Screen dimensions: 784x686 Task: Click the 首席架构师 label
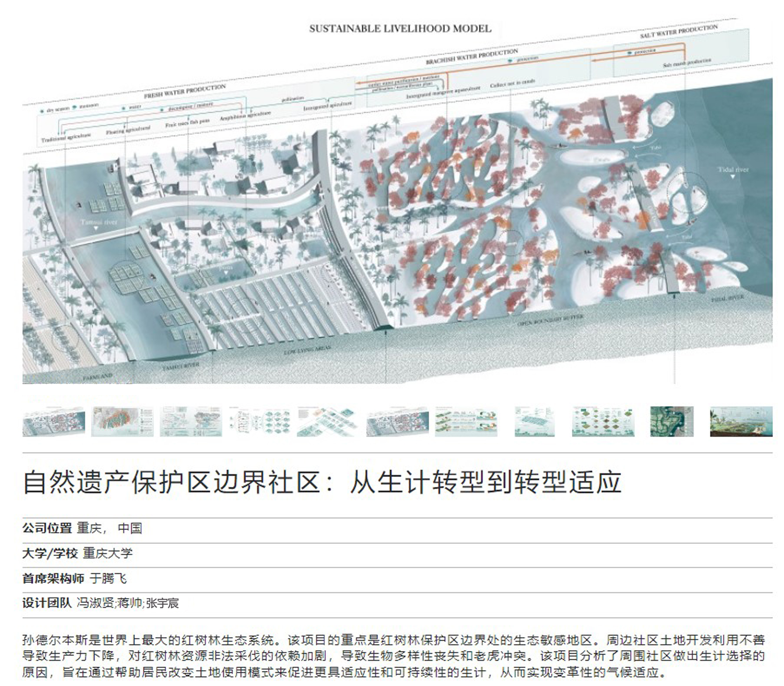pyautogui.click(x=53, y=578)
